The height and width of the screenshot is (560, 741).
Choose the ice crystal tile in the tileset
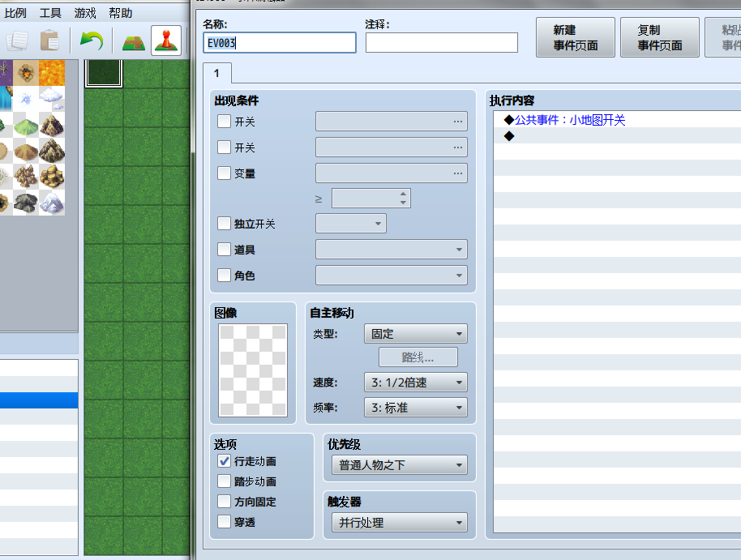(26, 99)
